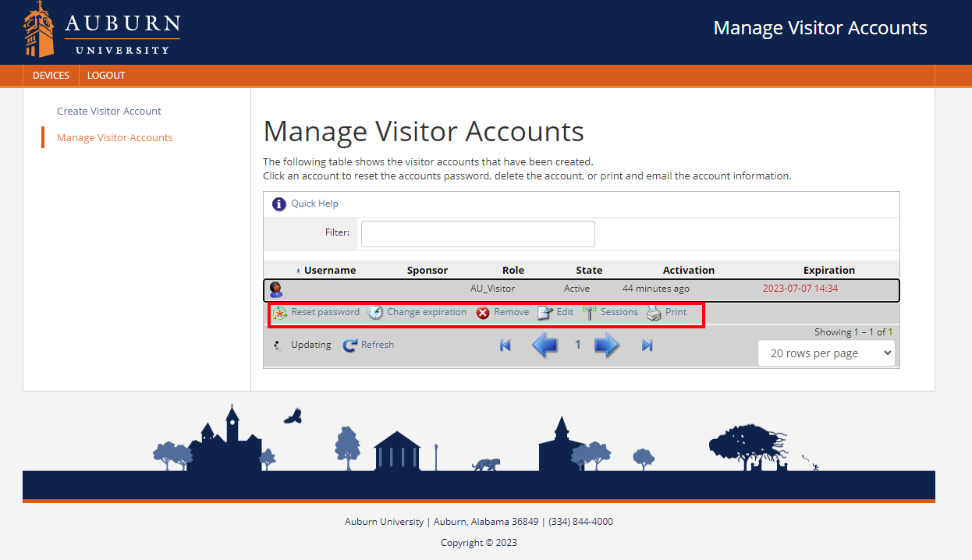The height and width of the screenshot is (560, 972).
Task: Jump to first page arrow
Action: pos(506,346)
